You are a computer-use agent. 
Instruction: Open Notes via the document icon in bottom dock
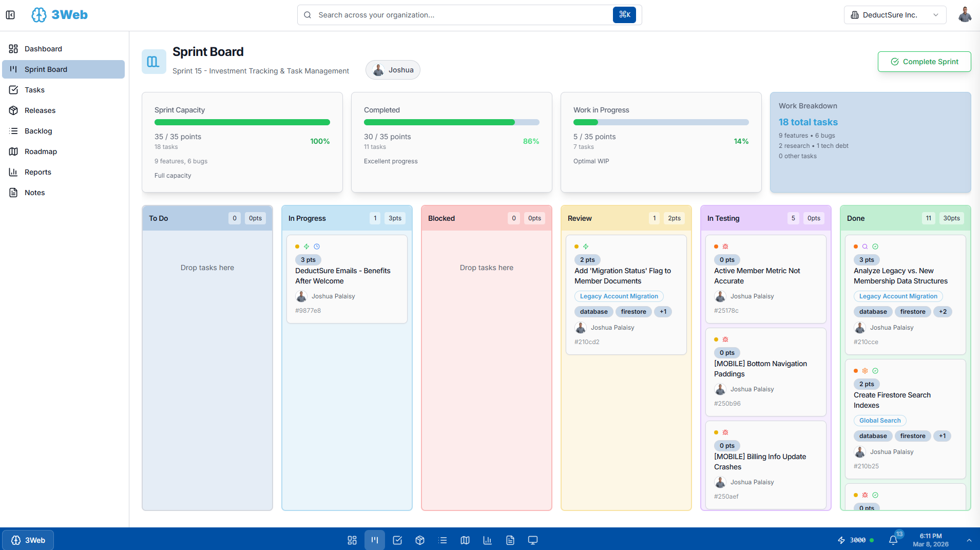point(510,540)
